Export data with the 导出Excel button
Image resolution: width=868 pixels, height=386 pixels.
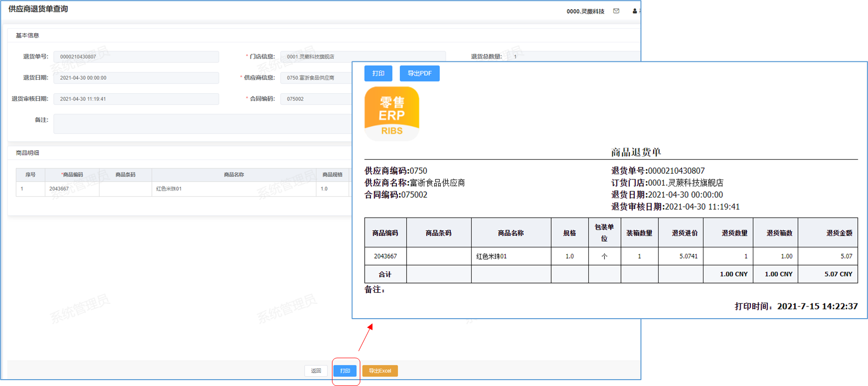(x=380, y=371)
